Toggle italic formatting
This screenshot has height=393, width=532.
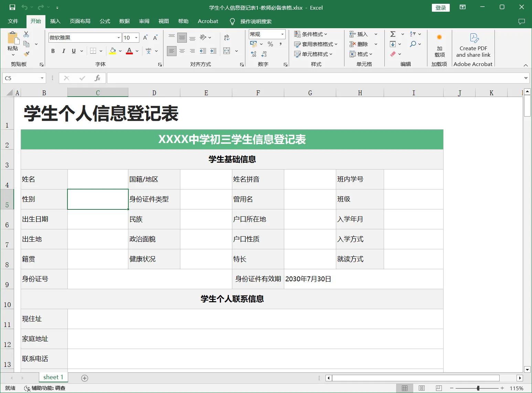point(63,51)
